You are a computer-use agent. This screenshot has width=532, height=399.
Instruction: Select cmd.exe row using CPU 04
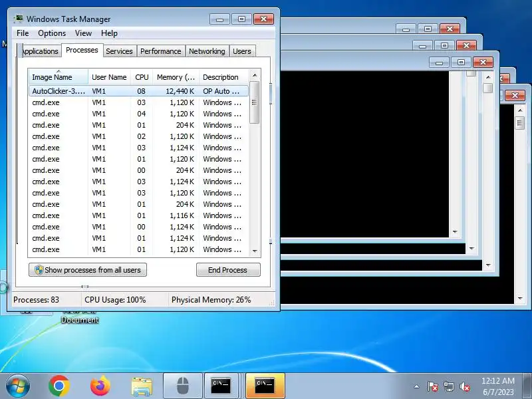pyautogui.click(x=139, y=114)
